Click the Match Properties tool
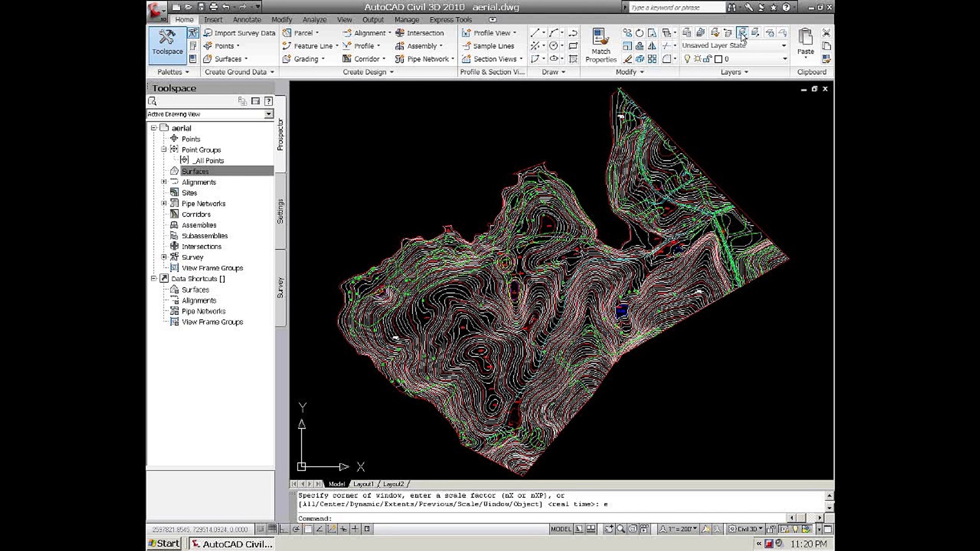This screenshot has width=980, height=551. click(601, 45)
